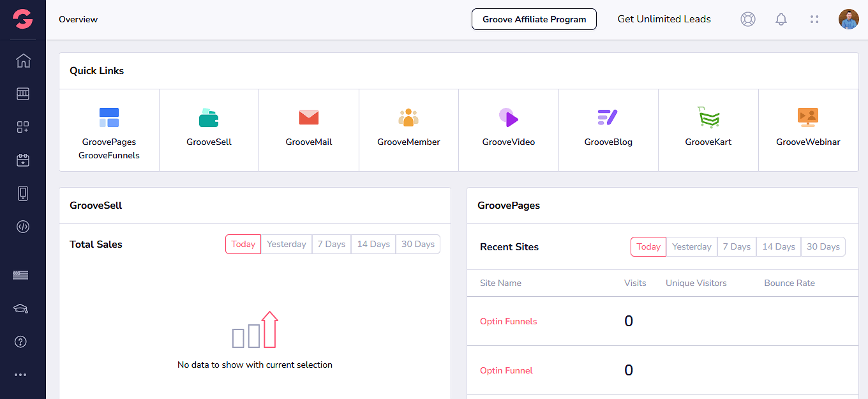Open the storefront icon in the sidebar
868x399 pixels.
click(x=23, y=94)
